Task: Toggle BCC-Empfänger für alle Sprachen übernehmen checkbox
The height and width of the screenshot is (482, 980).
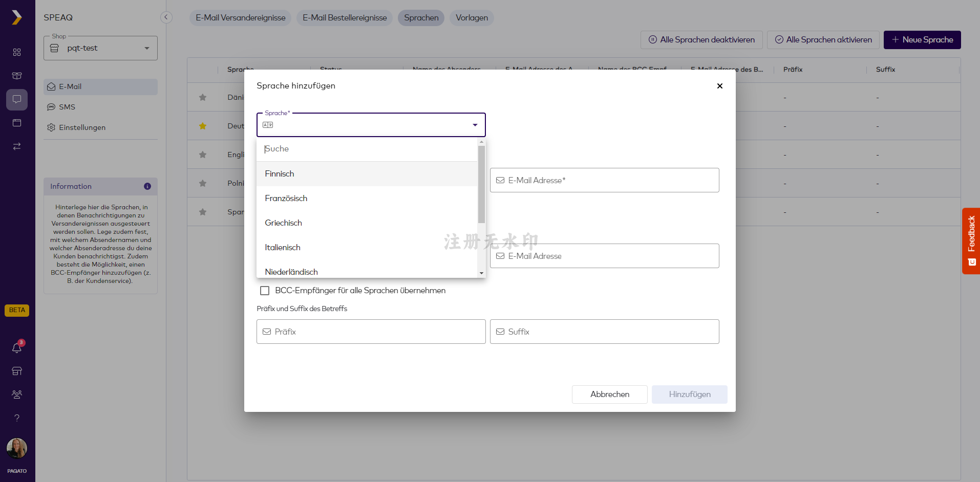Action: coord(265,291)
